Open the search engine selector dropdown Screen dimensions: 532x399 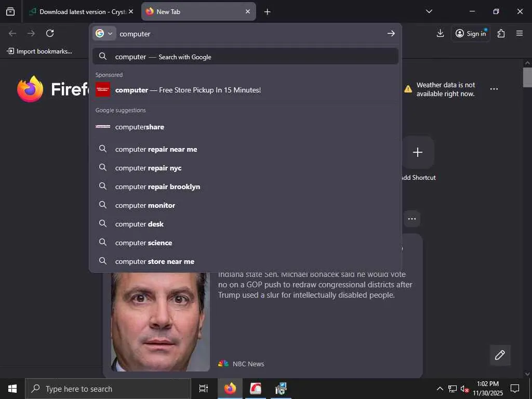[x=104, y=33]
